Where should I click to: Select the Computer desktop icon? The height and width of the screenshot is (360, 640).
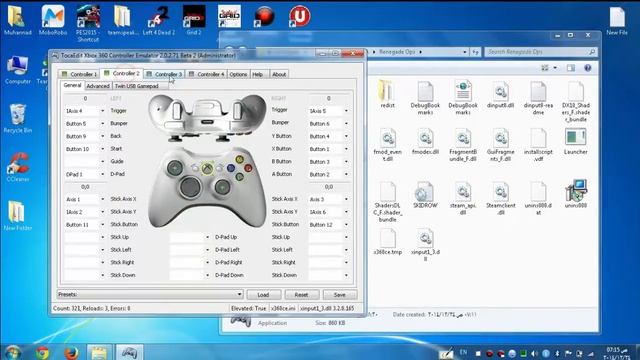pyautogui.click(x=18, y=70)
